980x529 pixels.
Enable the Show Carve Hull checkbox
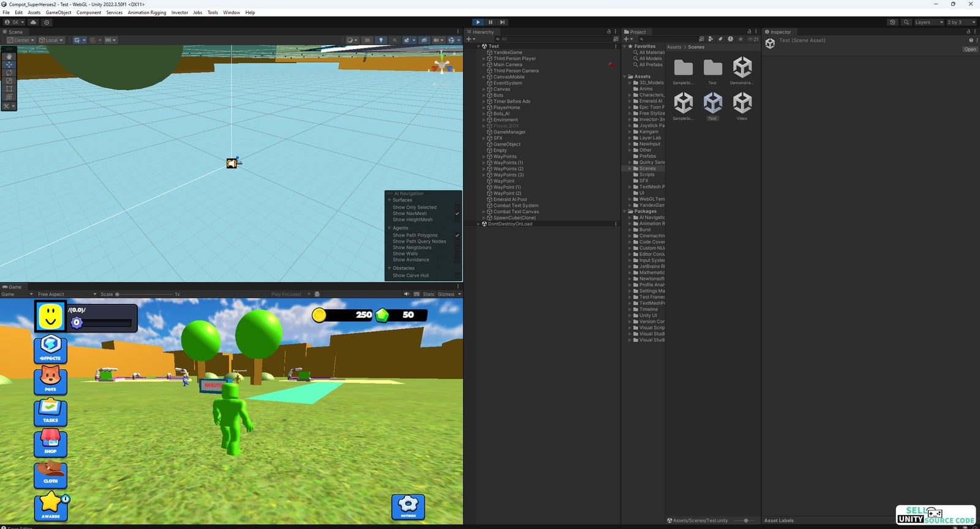tap(457, 276)
